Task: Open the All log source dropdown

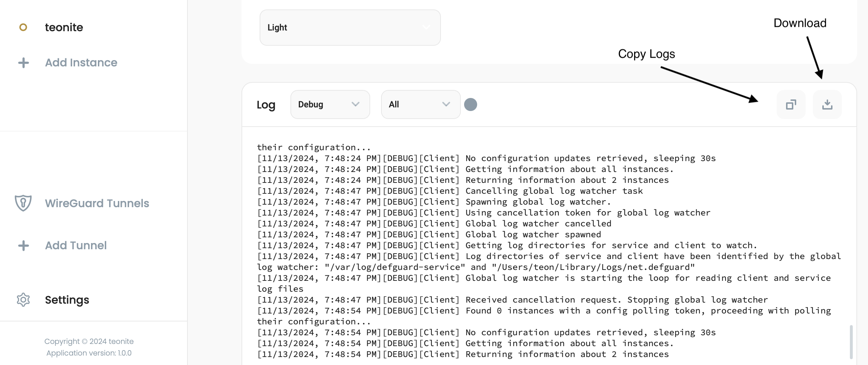Action: point(421,104)
